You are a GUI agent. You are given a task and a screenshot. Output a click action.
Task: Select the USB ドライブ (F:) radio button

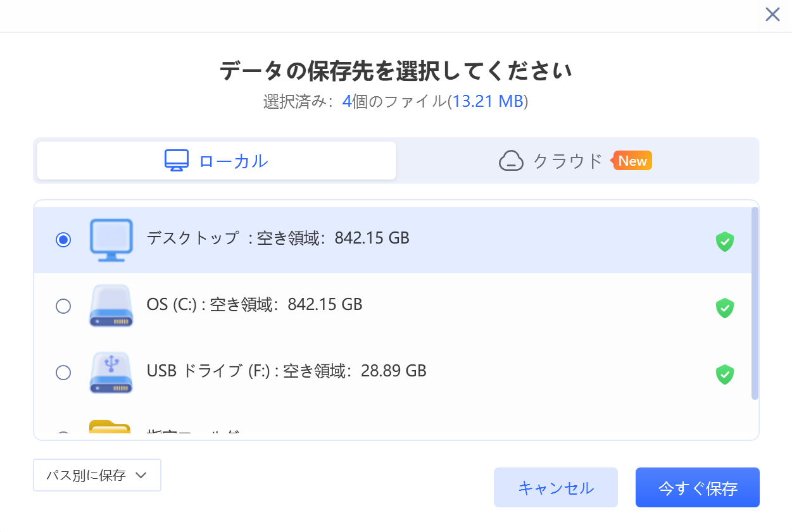pyautogui.click(x=63, y=372)
